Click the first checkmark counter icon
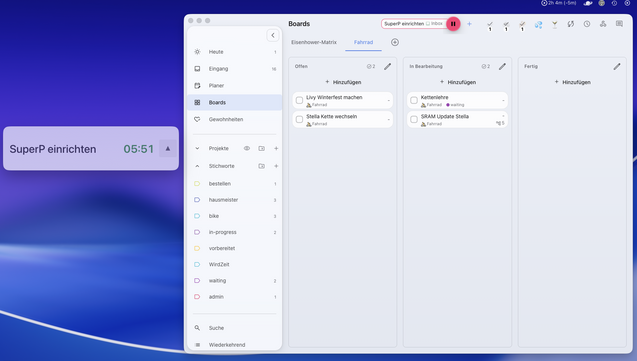637x361 pixels. [x=490, y=26]
